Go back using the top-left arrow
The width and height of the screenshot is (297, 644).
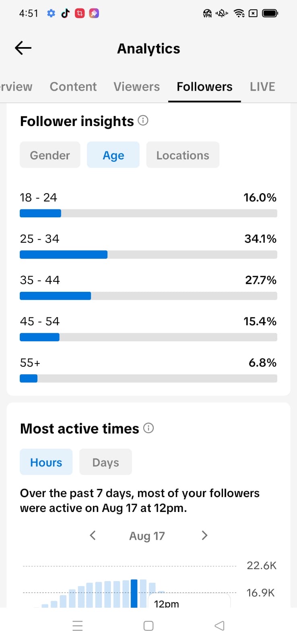tap(23, 48)
